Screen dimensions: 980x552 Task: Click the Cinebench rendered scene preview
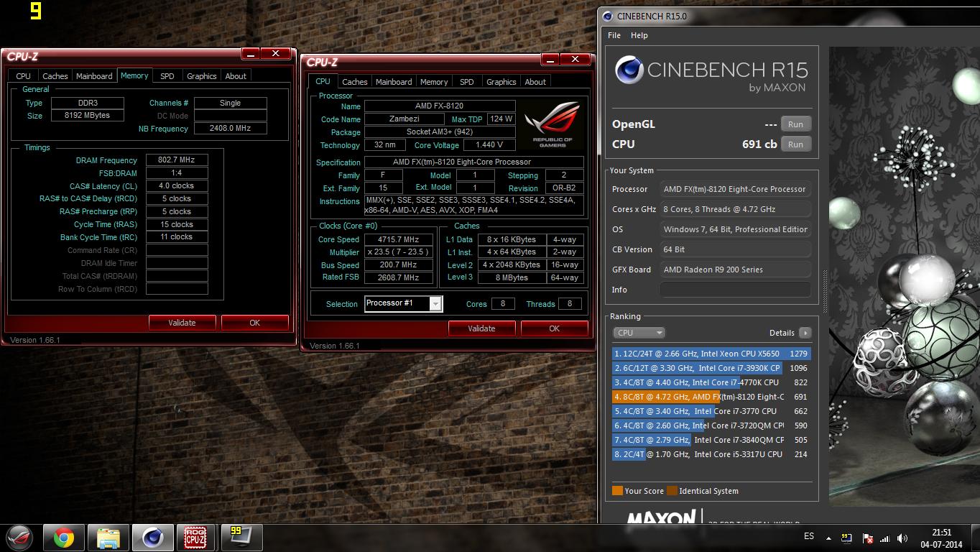(904, 276)
